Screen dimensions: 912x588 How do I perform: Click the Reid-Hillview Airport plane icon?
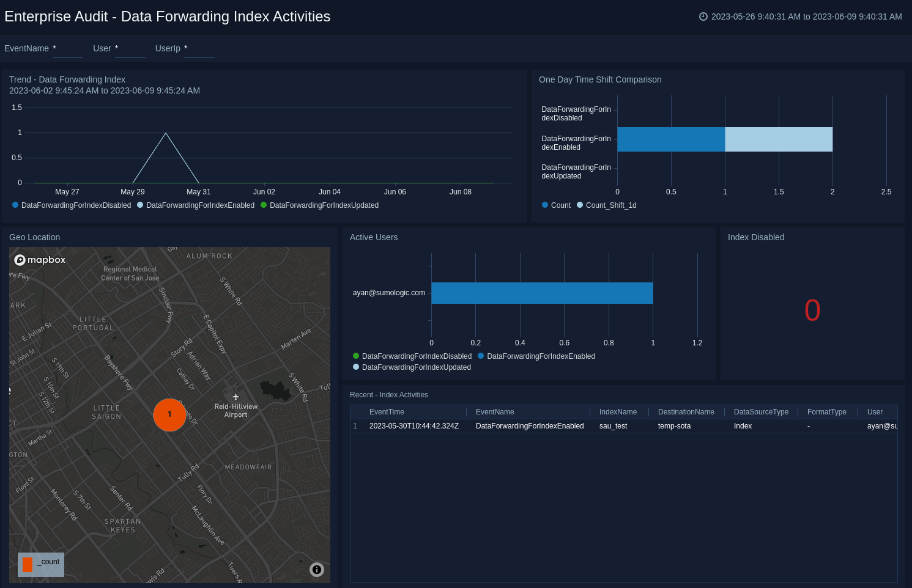[235, 397]
